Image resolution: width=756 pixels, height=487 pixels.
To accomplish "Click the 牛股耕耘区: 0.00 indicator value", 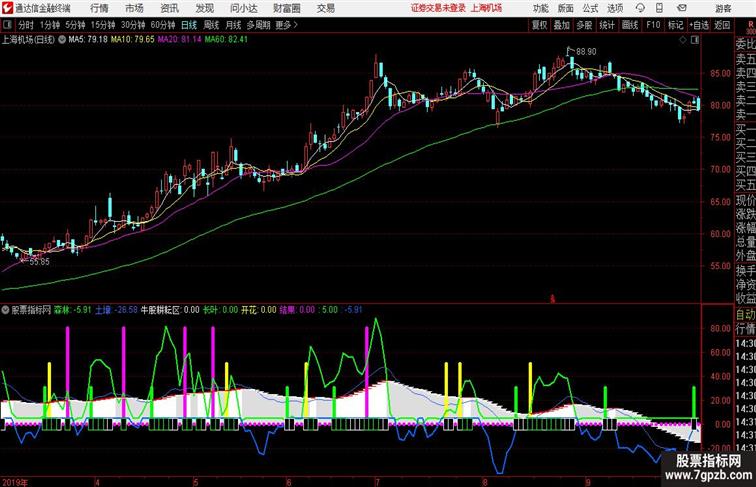I will point(170,310).
